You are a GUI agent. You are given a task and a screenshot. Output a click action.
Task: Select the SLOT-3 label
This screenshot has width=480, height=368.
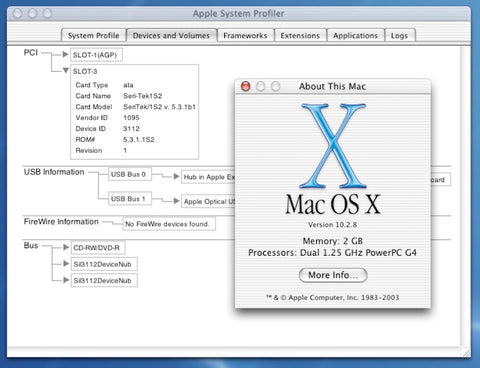[85, 71]
